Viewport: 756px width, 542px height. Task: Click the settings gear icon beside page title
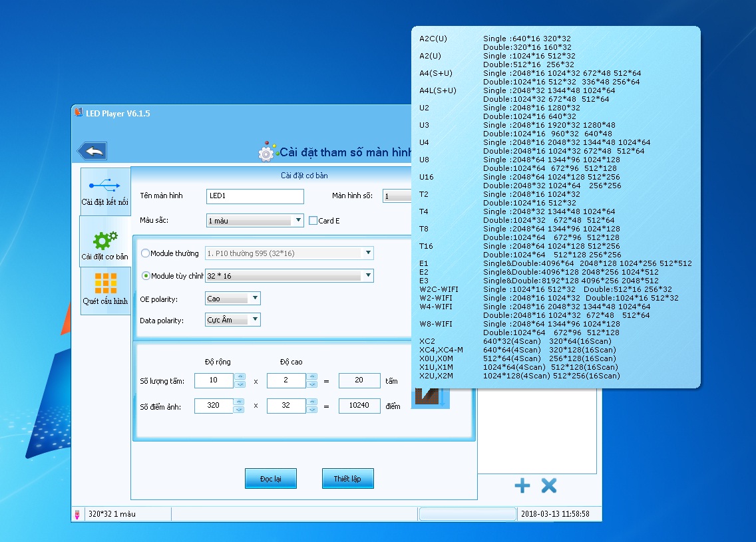point(266,152)
